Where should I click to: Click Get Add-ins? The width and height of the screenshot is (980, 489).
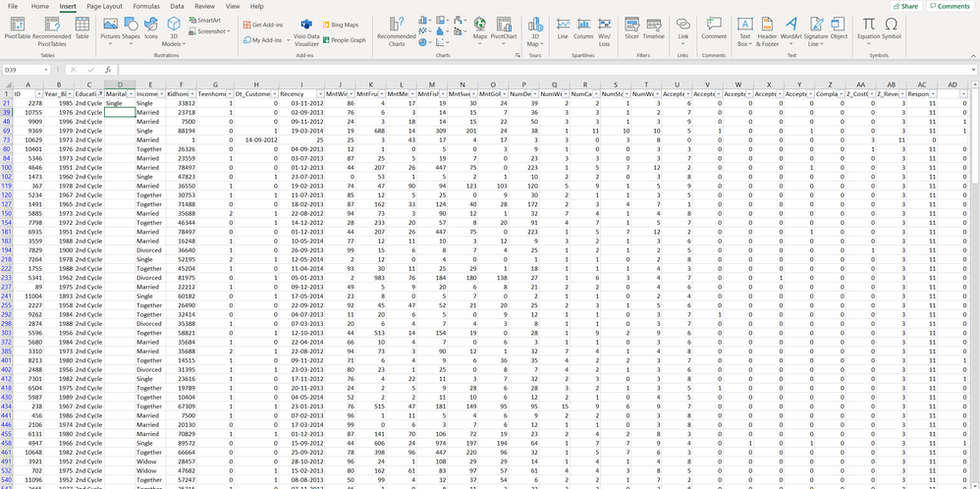pyautogui.click(x=263, y=25)
